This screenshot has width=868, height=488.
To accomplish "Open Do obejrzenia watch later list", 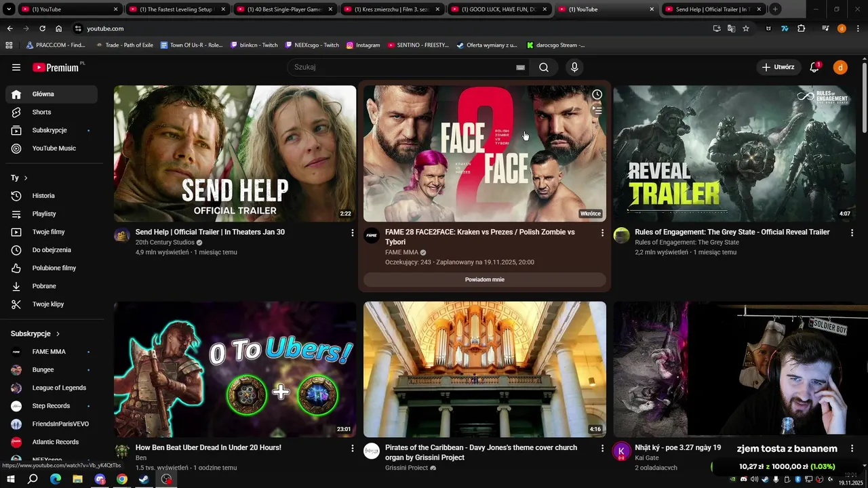I will (52, 250).
